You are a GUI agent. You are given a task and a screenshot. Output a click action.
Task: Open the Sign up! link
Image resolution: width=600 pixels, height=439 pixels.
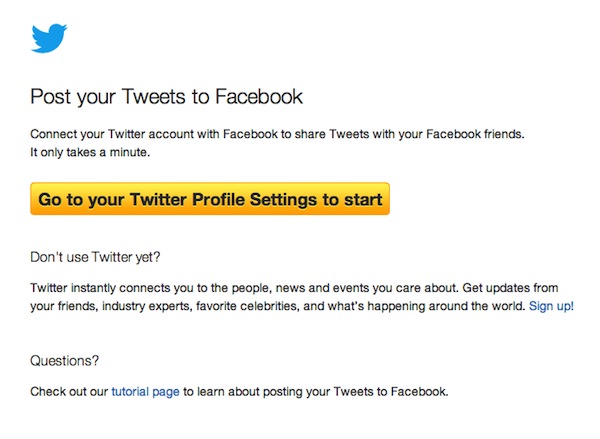coord(551,306)
